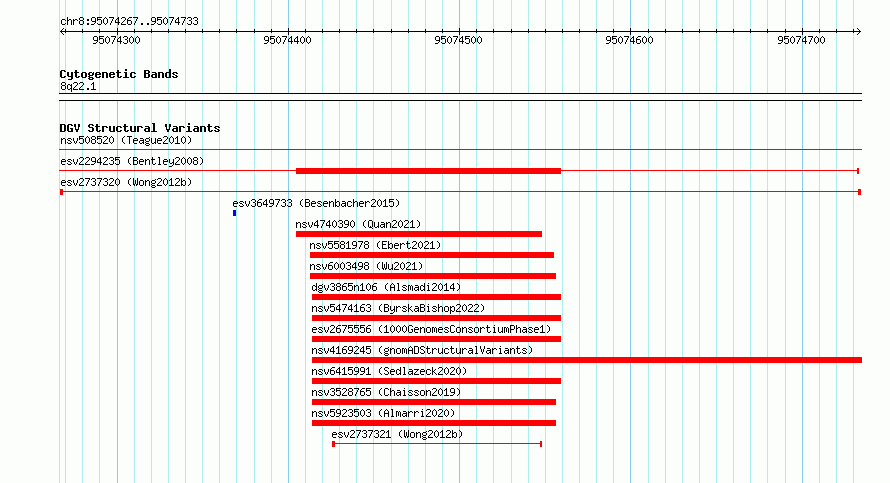Click ruler position 95074600

click(629, 40)
